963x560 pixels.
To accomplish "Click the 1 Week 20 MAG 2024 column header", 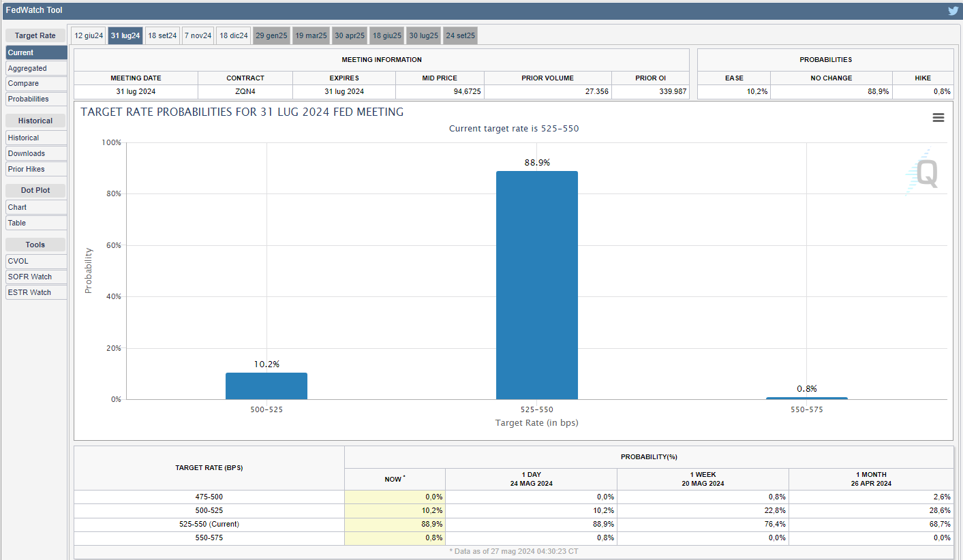I will [703, 479].
